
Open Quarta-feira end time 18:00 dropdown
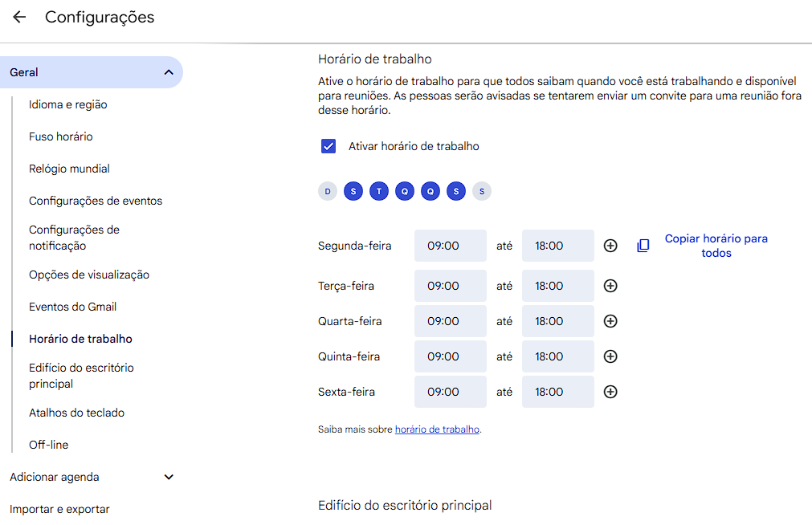(x=558, y=321)
